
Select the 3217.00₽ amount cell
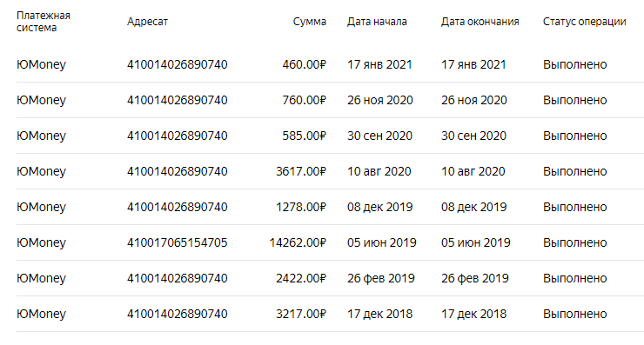click(300, 315)
